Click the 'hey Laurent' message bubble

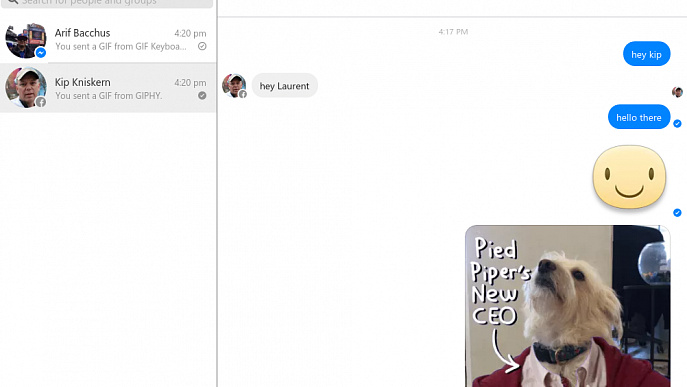[x=284, y=85]
